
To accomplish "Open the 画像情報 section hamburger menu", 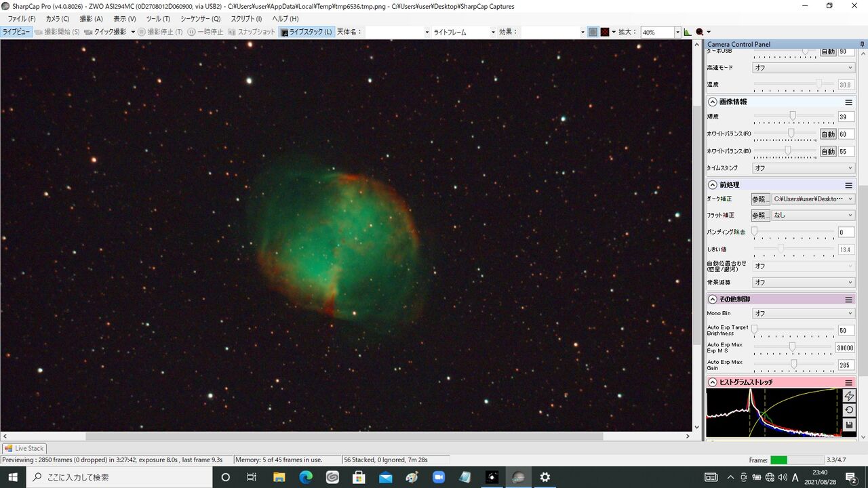I will pos(848,102).
